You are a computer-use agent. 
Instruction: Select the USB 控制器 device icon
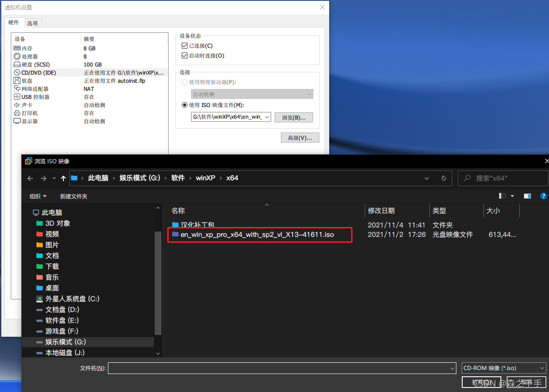[17, 97]
